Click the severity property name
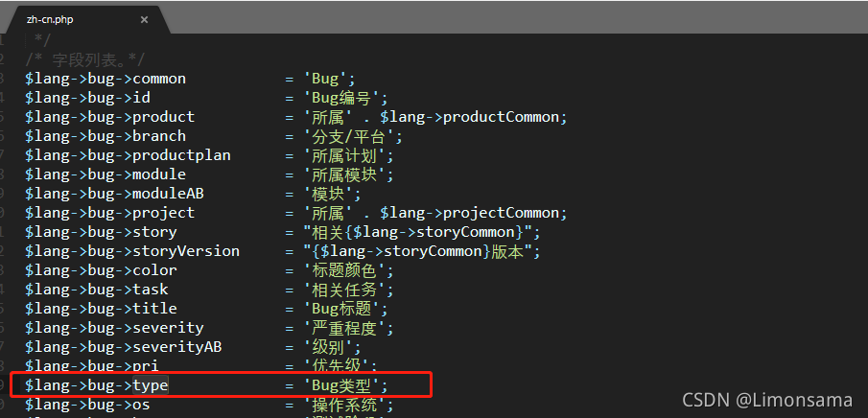868x418 pixels. (x=168, y=328)
